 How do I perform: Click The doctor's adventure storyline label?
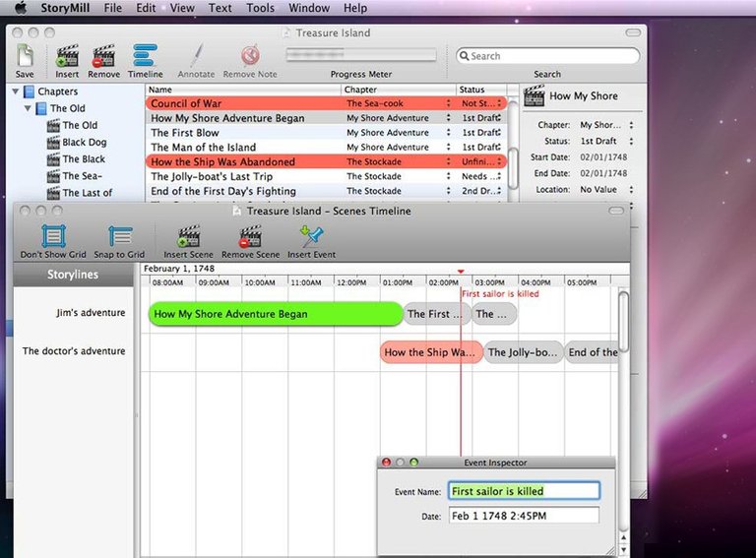tap(74, 351)
